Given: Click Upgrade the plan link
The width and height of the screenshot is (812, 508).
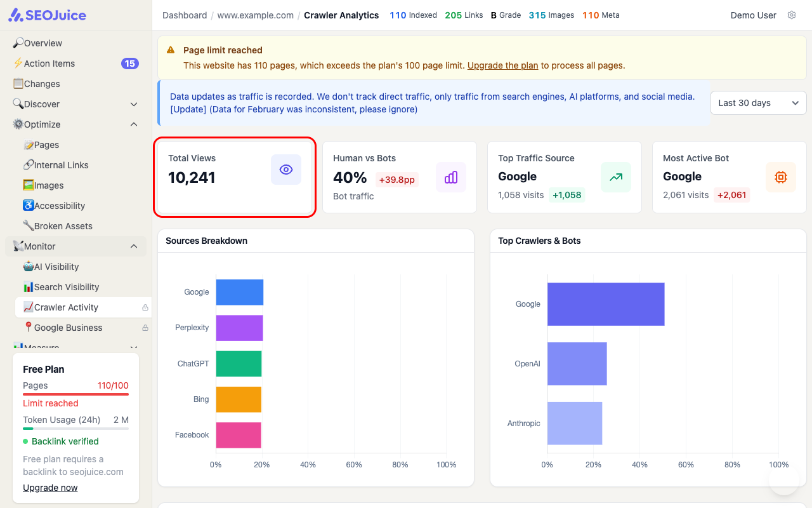Looking at the screenshot, I should coord(503,65).
